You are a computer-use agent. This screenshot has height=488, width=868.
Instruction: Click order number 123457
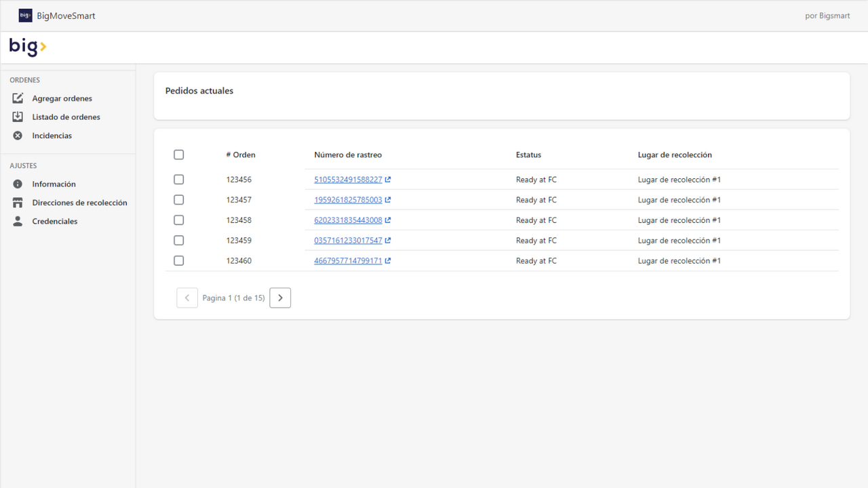[x=239, y=200]
